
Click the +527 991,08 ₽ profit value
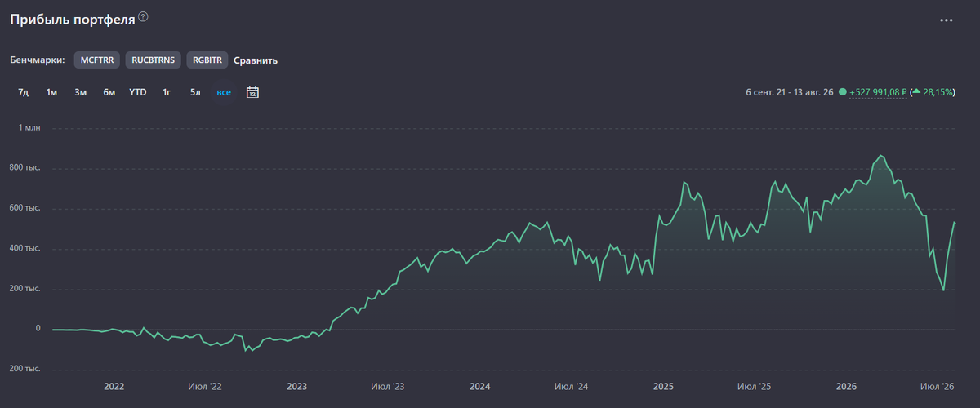(x=879, y=92)
